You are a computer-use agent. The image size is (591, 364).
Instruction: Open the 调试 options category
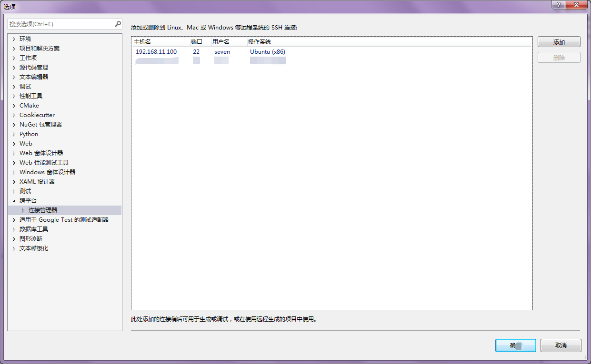(25, 87)
